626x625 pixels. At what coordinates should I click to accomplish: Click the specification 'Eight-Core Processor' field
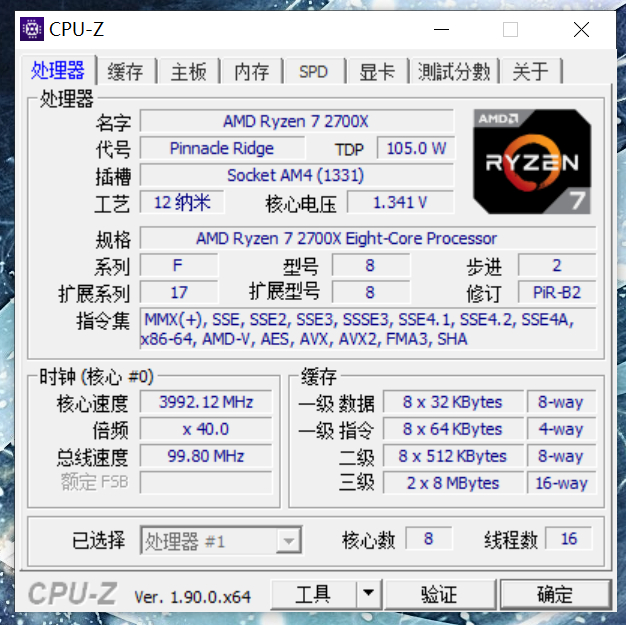pos(368,238)
